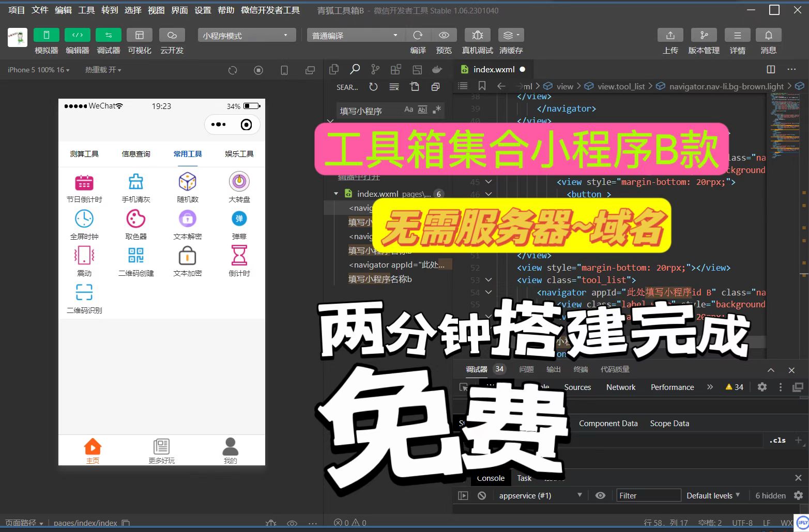Open the appservice (#1) context dropdown
The height and width of the screenshot is (532, 809).
(x=540, y=495)
